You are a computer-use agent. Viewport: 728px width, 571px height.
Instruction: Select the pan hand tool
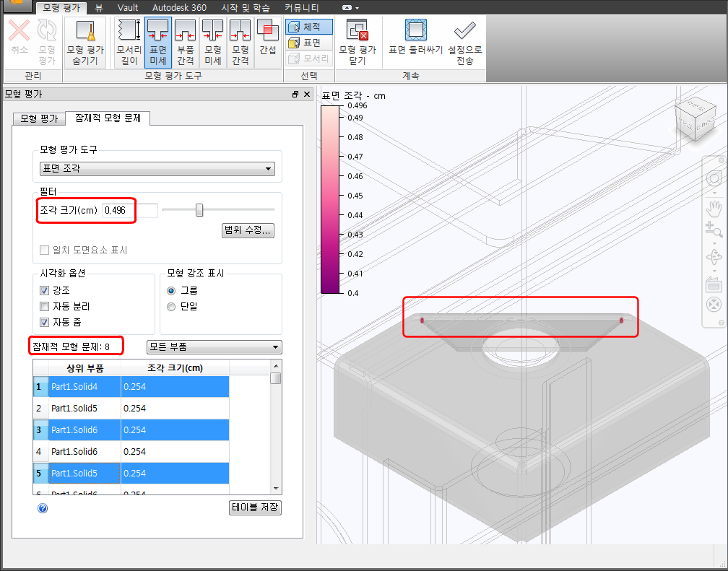tap(714, 208)
